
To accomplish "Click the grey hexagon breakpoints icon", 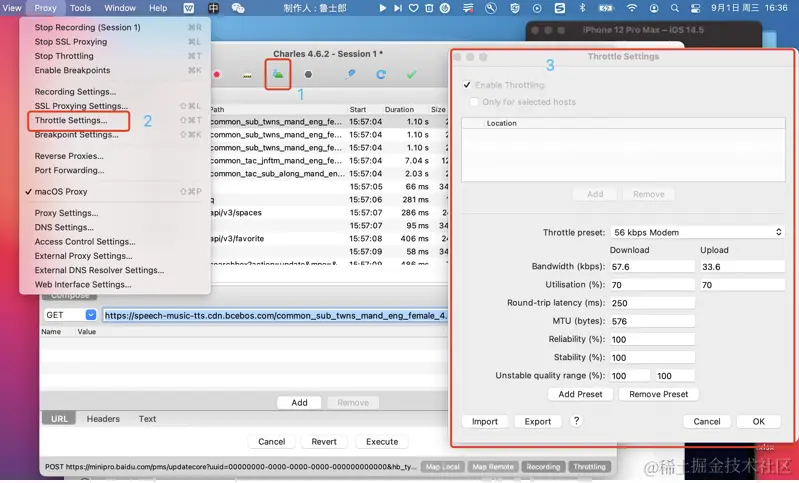I will pyautogui.click(x=308, y=74).
